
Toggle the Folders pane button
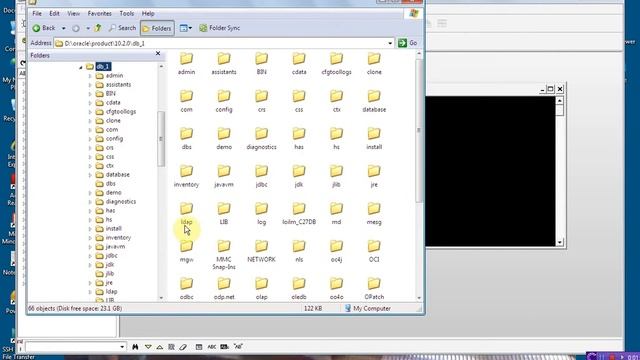pyautogui.click(x=157, y=28)
